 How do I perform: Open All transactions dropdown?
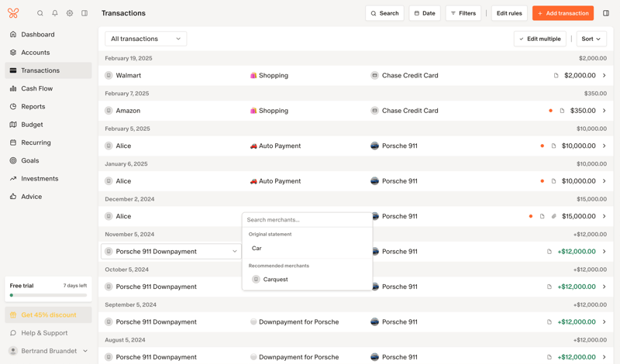(146, 39)
